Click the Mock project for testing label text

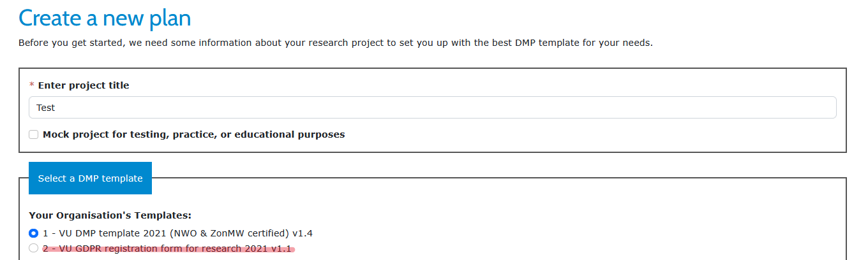(193, 134)
